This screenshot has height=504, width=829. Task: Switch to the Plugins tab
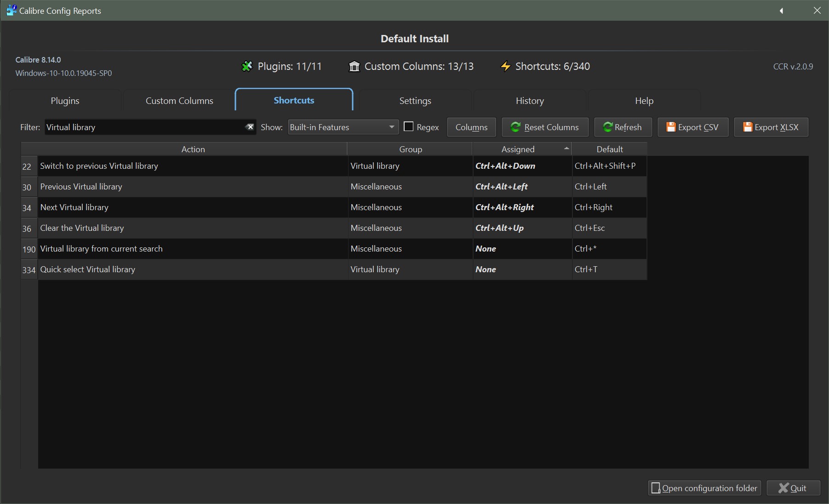click(65, 100)
